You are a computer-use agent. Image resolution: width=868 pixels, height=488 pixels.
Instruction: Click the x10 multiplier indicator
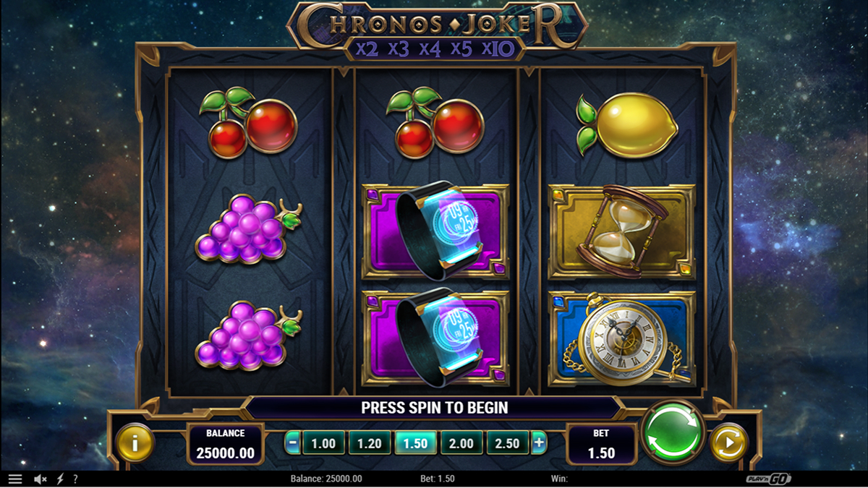pos(497,49)
